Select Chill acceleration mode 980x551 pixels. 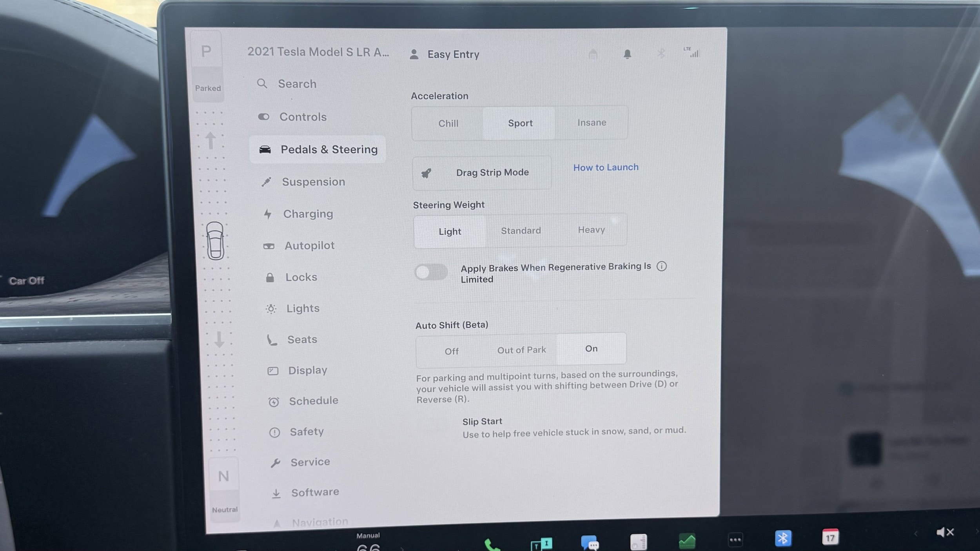(x=448, y=123)
